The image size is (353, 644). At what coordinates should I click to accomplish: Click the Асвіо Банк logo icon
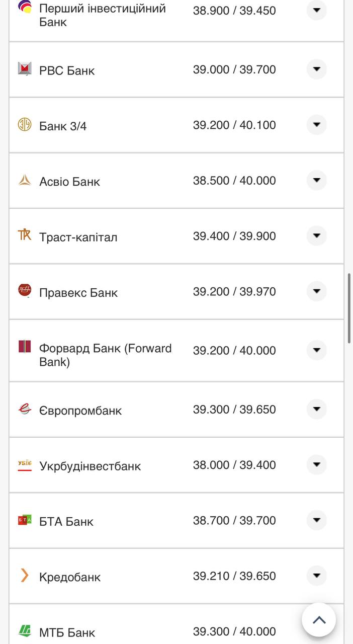coord(25,180)
